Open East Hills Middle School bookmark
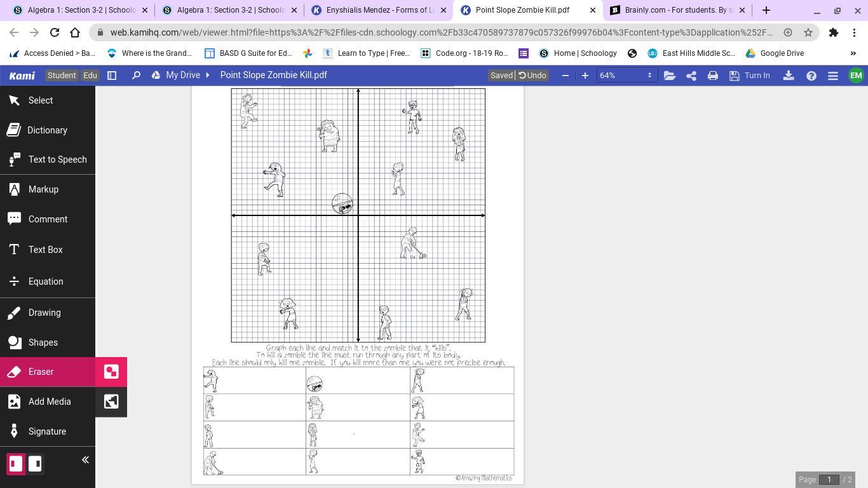 point(691,53)
